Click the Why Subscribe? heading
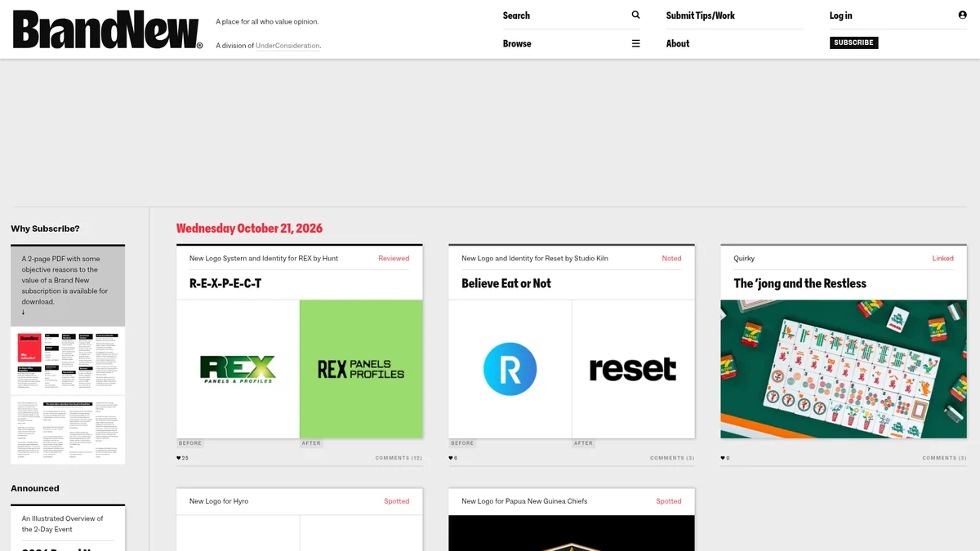The height and width of the screenshot is (551, 980). (45, 229)
